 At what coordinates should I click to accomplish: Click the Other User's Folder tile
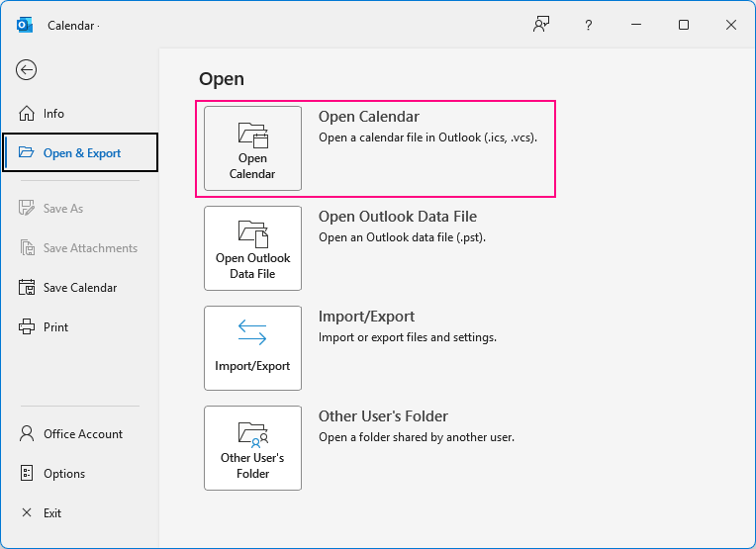click(252, 448)
